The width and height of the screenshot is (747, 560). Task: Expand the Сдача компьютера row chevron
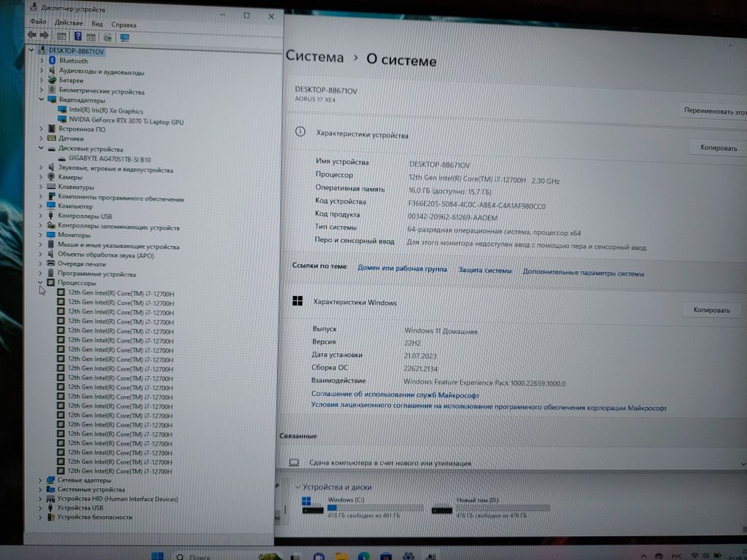point(742,464)
